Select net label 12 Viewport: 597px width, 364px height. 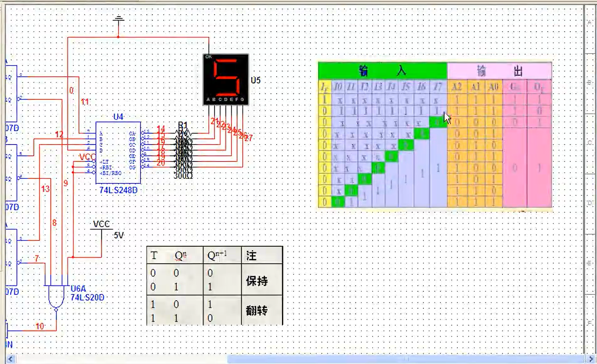point(59,135)
